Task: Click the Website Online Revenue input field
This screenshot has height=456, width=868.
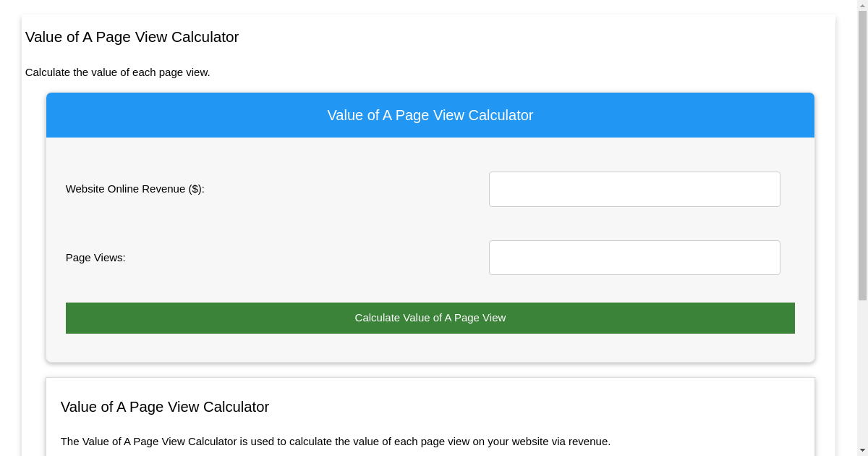Action: (x=634, y=189)
